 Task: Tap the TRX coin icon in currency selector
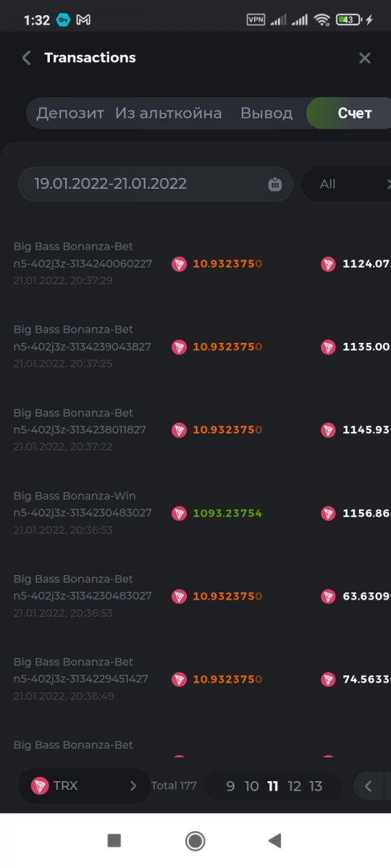click(x=41, y=786)
